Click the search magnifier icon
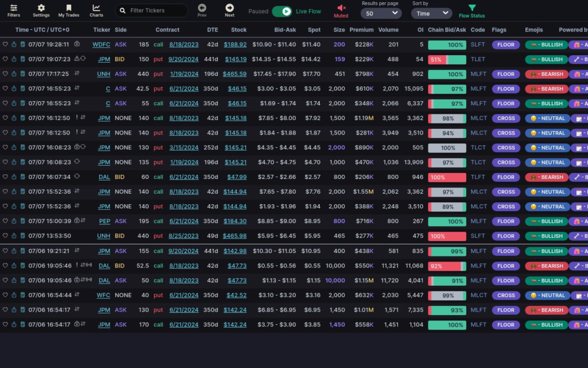Screen dimensions: 588x368 click(x=123, y=10)
